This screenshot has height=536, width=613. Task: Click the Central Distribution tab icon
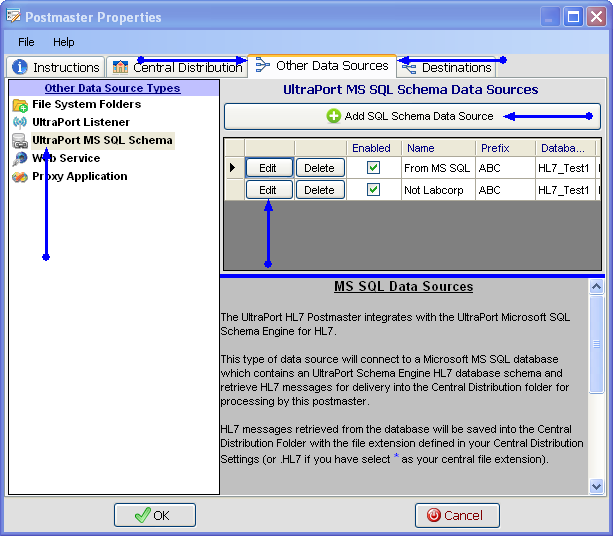[x=121, y=67]
